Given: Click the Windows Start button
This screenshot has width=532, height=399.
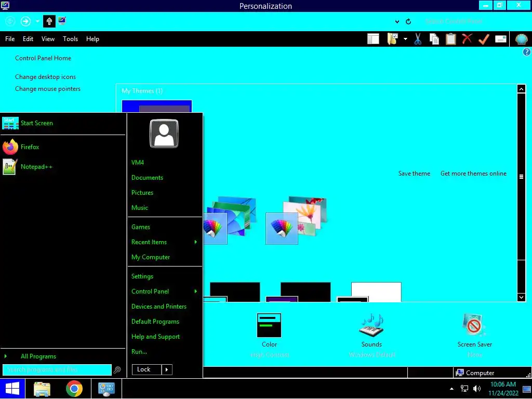Looking at the screenshot, I should [12, 389].
